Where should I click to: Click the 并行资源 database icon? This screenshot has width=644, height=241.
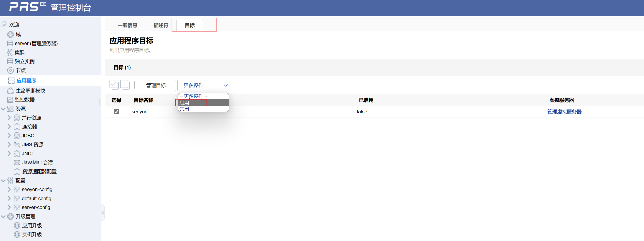(x=17, y=118)
